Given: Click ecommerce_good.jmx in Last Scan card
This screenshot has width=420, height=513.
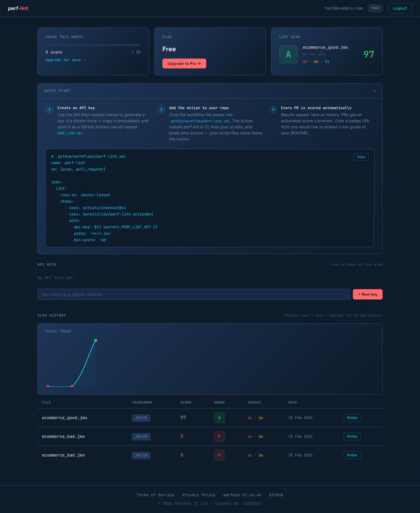Looking at the screenshot, I should [x=325, y=47].
